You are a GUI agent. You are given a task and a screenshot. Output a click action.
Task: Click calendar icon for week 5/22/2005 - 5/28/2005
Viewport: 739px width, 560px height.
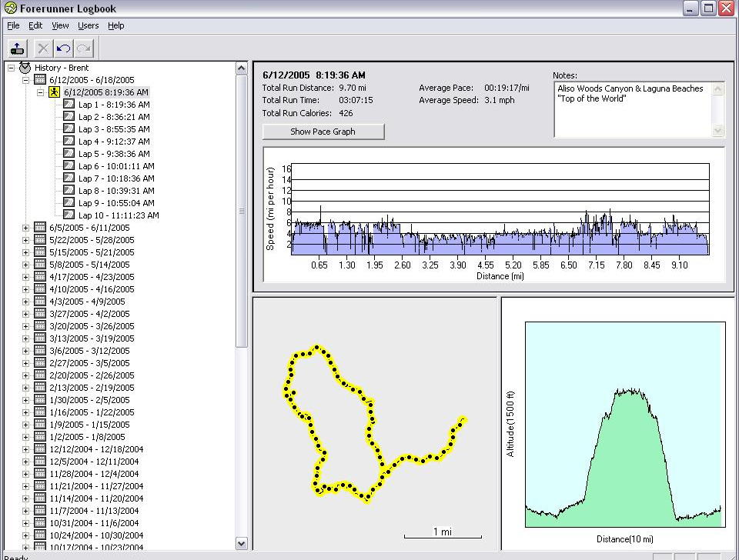coord(40,240)
